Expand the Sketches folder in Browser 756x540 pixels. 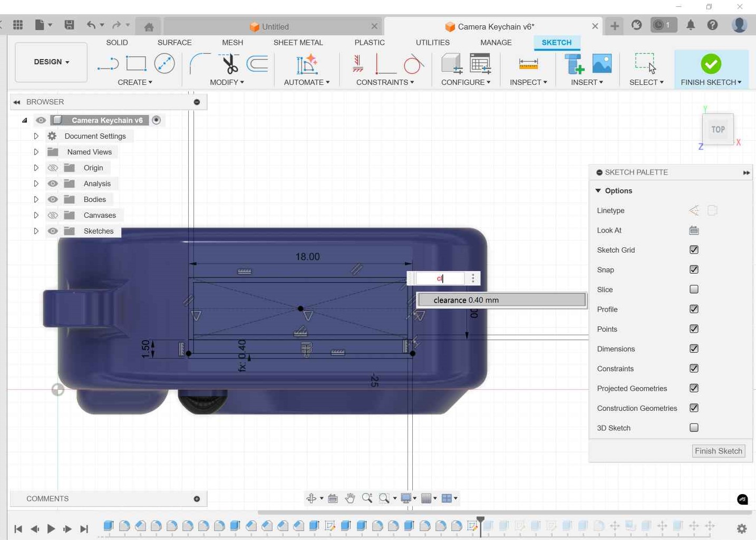[x=36, y=231]
